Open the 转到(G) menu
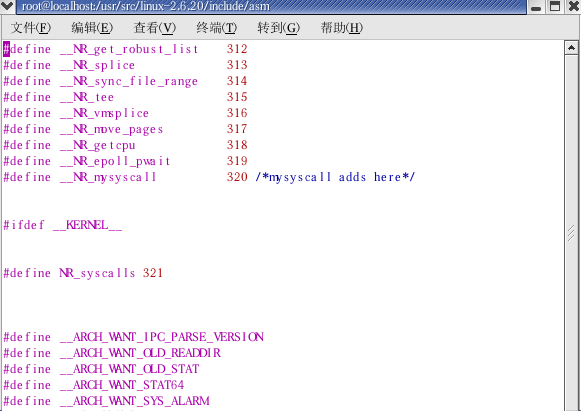This screenshot has height=411, width=581. click(x=279, y=28)
